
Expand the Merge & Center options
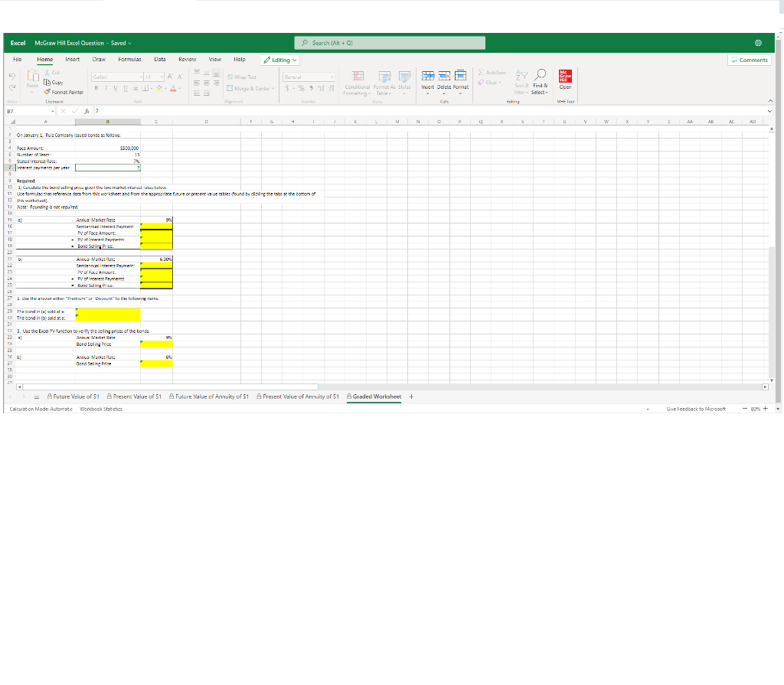(x=274, y=87)
